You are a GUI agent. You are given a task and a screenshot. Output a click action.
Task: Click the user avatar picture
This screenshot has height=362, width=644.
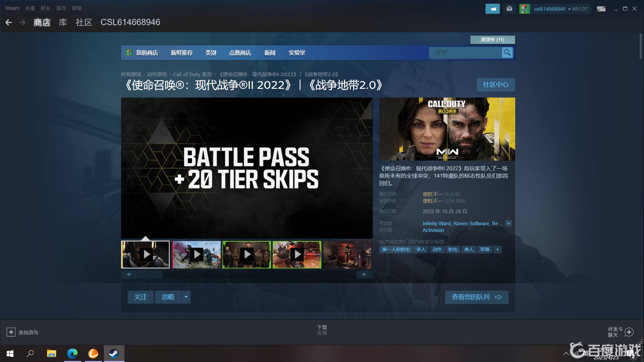click(524, 9)
